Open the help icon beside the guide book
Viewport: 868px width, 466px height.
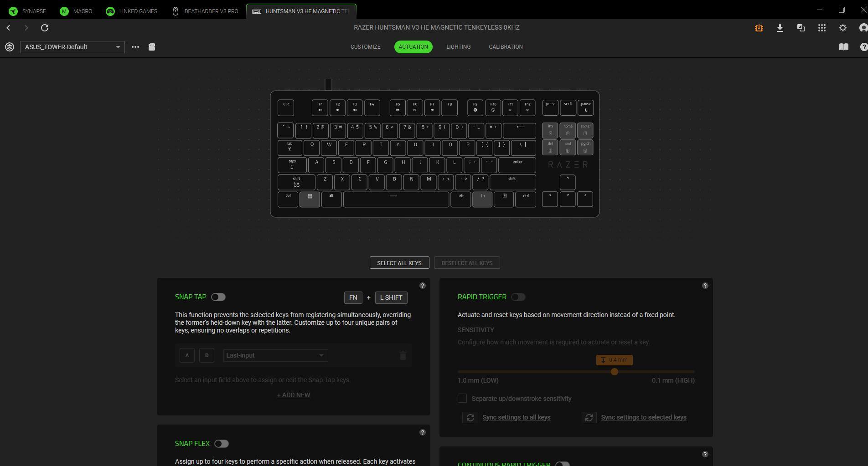pyautogui.click(x=863, y=47)
